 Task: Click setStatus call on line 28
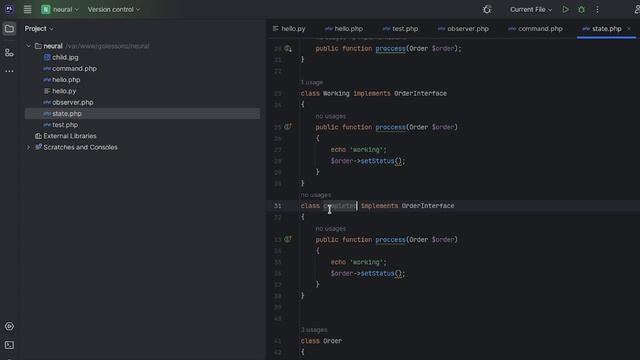[377, 161]
